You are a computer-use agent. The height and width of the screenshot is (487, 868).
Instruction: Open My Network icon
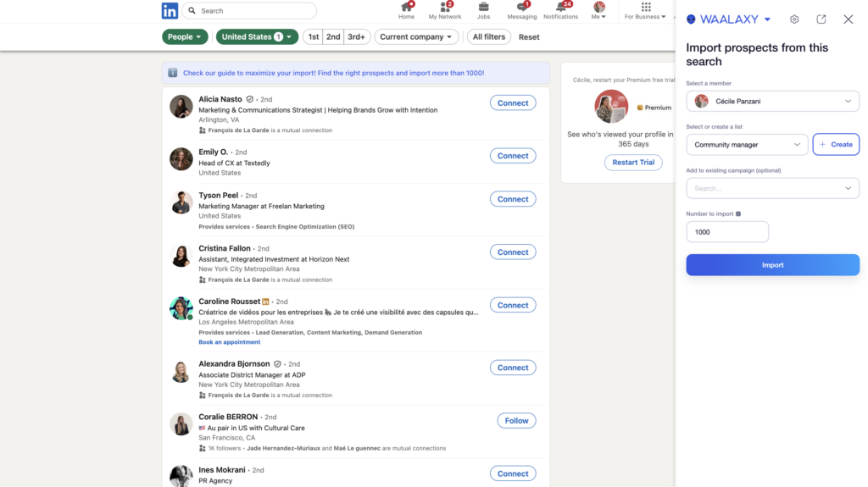(x=444, y=10)
